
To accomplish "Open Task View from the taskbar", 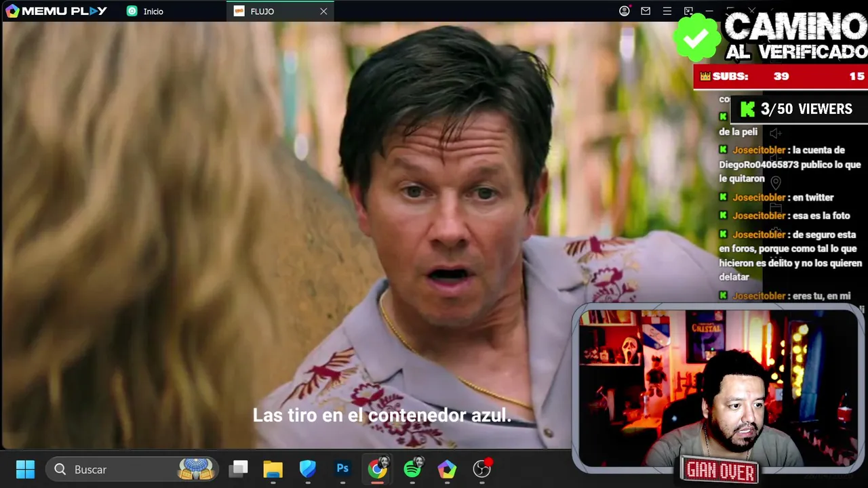I will [x=238, y=469].
